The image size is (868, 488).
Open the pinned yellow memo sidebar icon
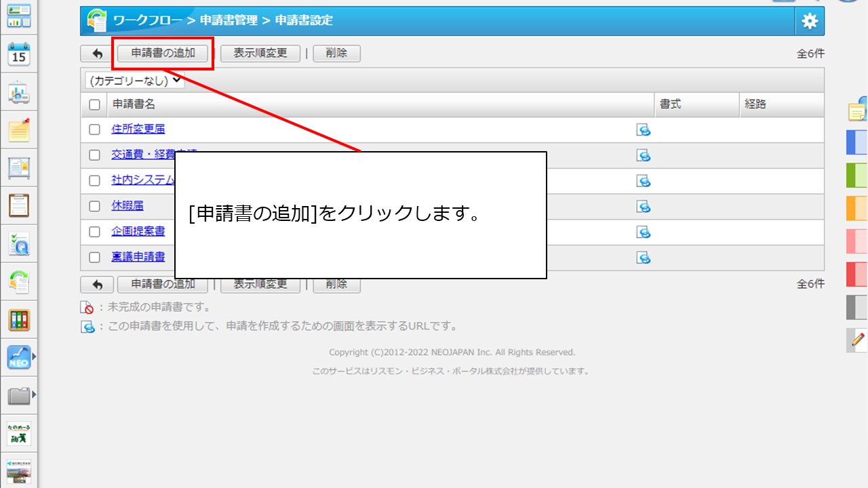[19, 130]
